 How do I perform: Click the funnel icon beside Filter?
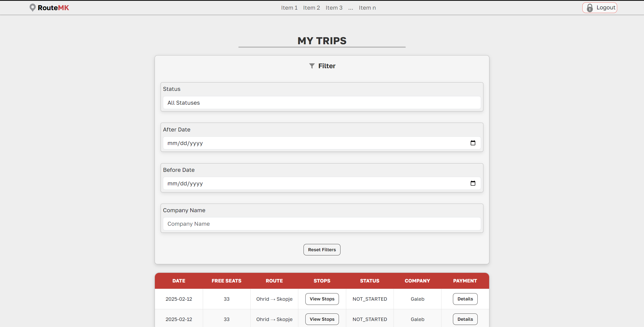pos(312,66)
